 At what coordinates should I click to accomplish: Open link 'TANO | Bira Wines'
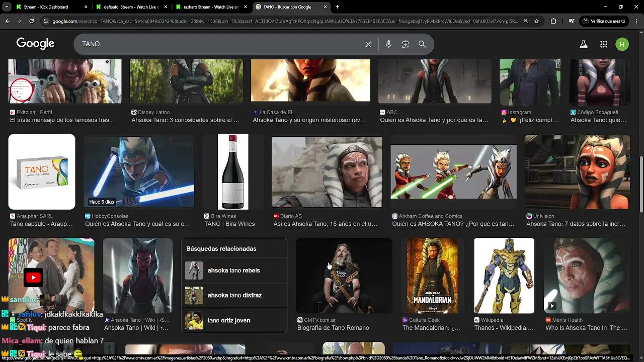click(229, 224)
